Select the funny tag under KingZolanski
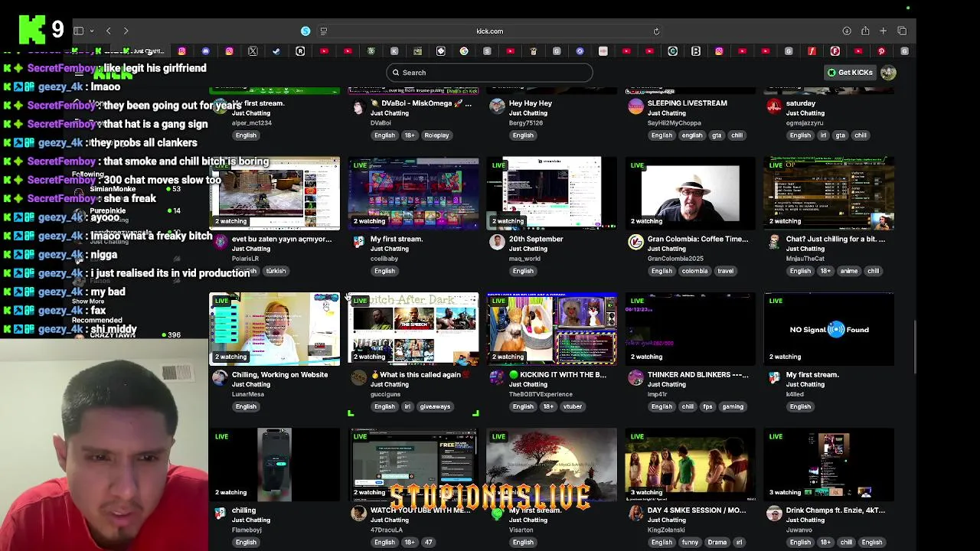 (690, 542)
